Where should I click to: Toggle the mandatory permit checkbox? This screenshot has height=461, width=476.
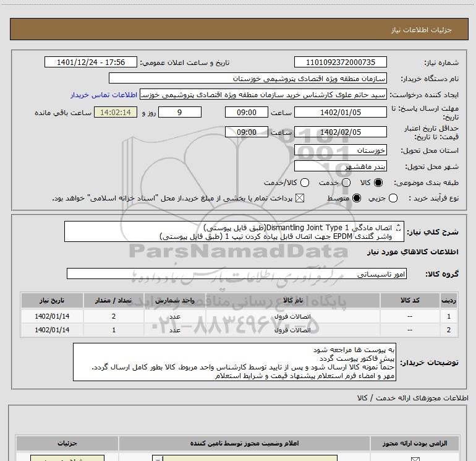pyautogui.click(x=415, y=459)
